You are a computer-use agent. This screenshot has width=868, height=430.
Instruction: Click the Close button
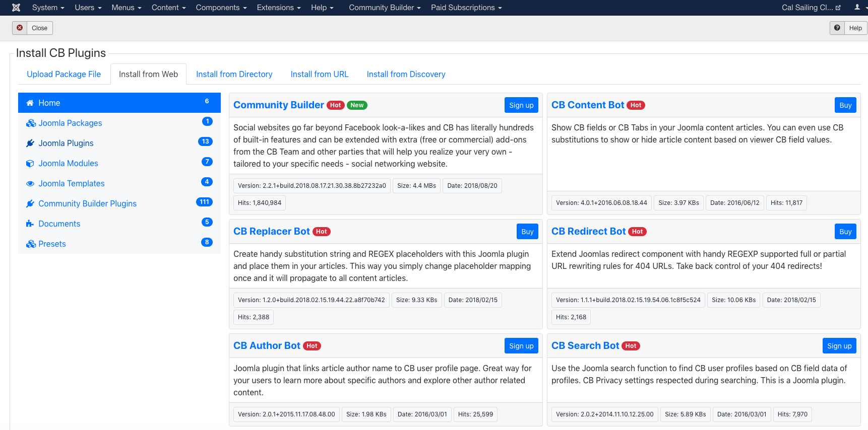(x=33, y=28)
